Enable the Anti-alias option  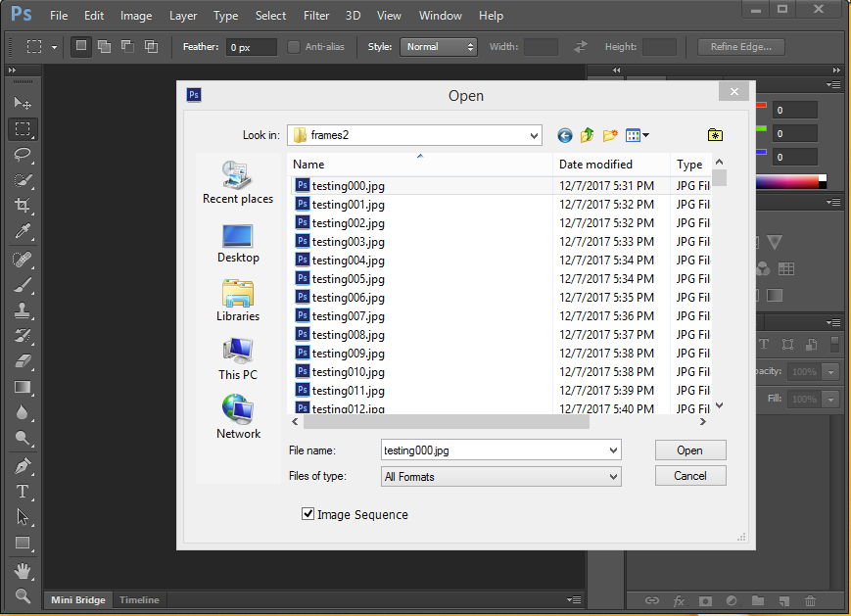pyautogui.click(x=293, y=46)
